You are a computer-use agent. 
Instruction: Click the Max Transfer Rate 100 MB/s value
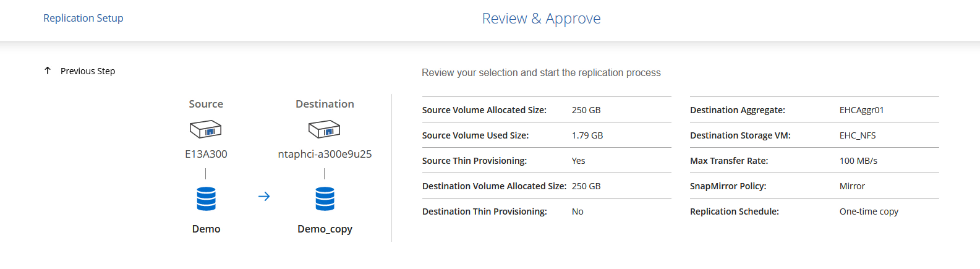(858, 161)
